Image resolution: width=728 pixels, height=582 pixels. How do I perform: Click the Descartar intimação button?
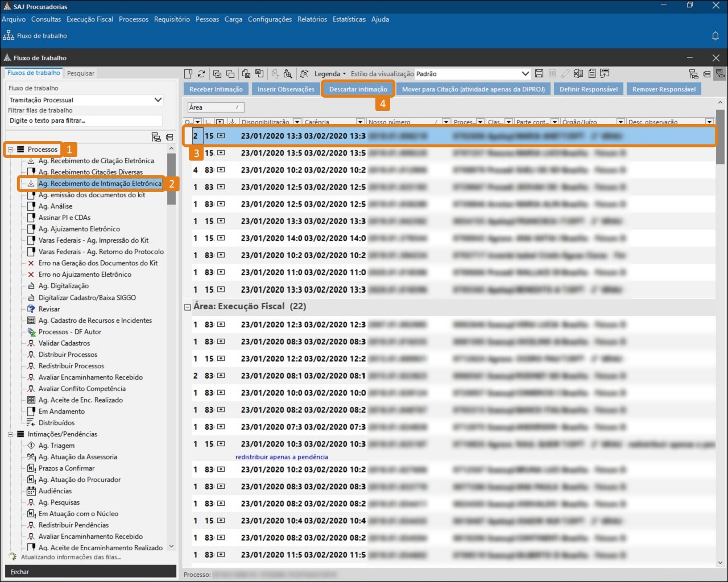pyautogui.click(x=358, y=89)
